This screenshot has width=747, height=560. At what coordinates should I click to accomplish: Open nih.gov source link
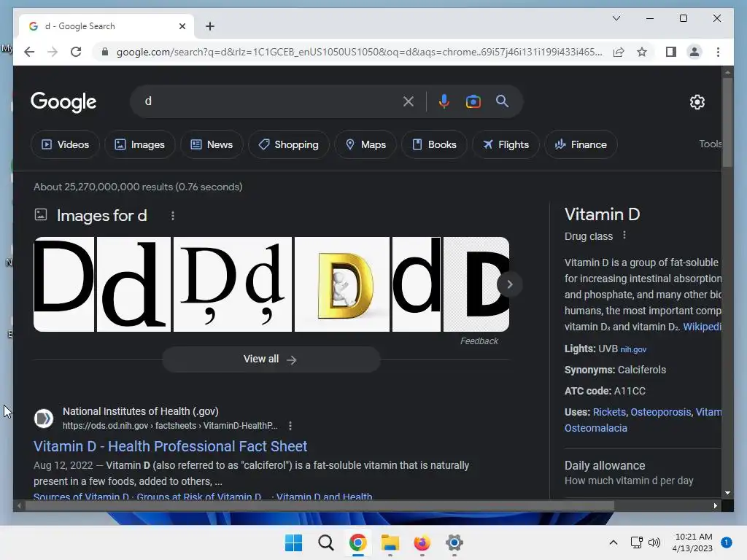coord(633,349)
